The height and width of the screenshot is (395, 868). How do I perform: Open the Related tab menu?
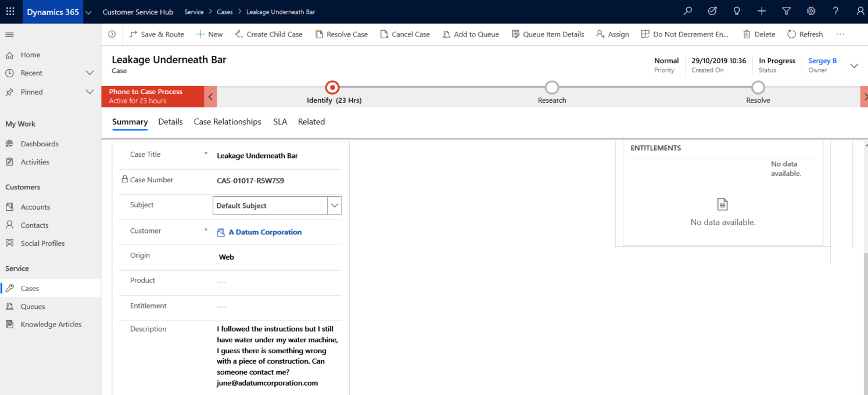[x=311, y=122]
